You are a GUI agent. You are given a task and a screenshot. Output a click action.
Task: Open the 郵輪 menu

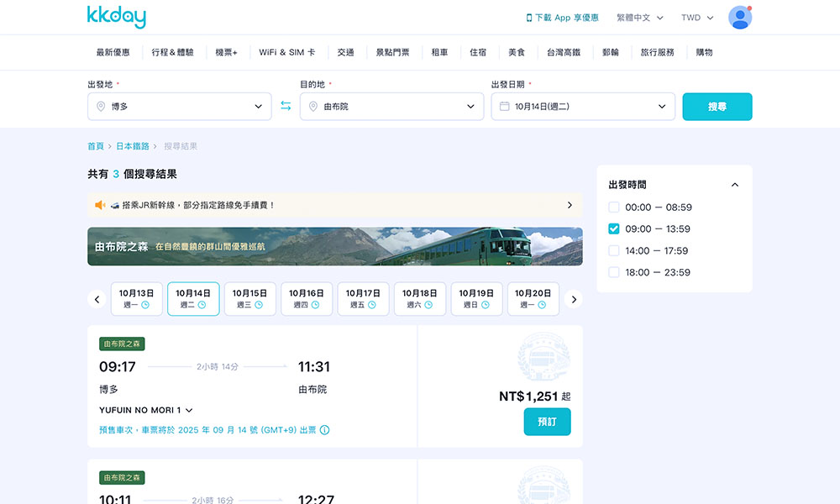(611, 52)
